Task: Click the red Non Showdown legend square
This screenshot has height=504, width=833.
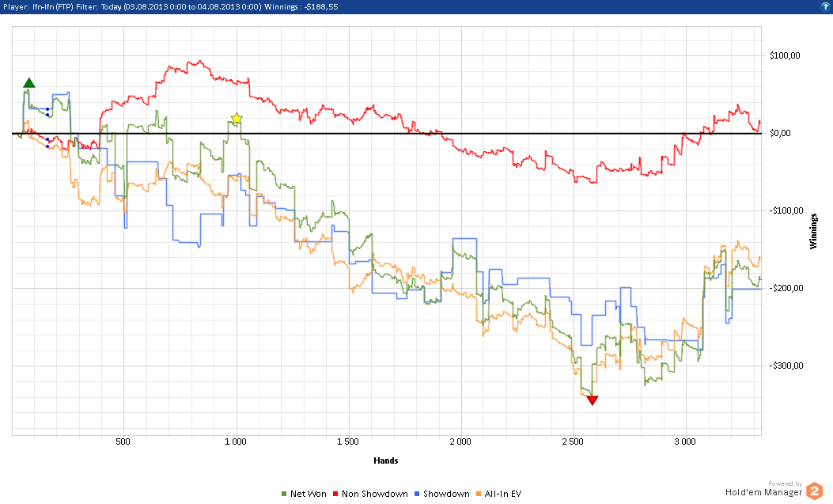Action: coord(336,494)
